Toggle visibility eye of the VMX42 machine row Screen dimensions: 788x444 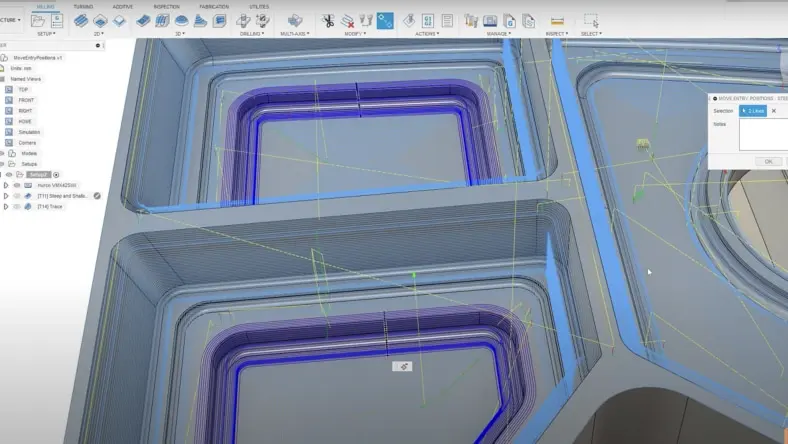pos(17,185)
